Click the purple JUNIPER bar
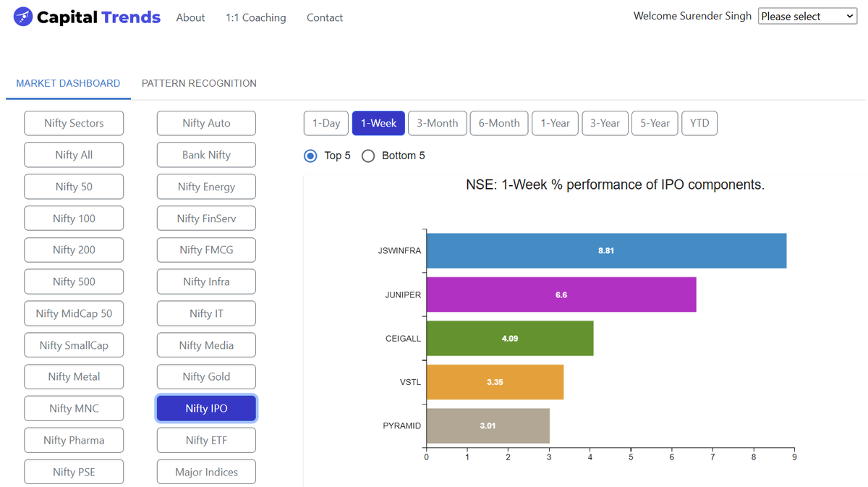This screenshot has height=487, width=868. [561, 295]
